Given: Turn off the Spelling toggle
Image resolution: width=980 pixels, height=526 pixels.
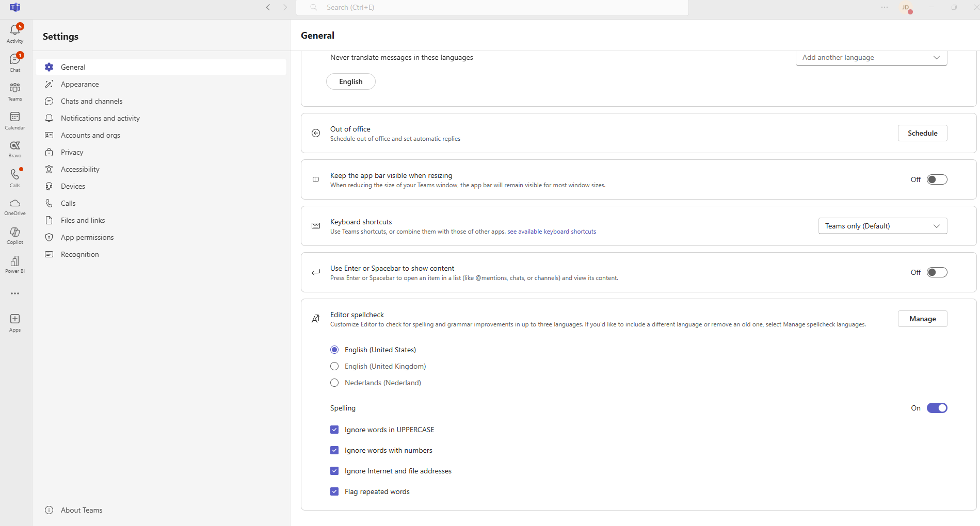Looking at the screenshot, I should click(937, 408).
